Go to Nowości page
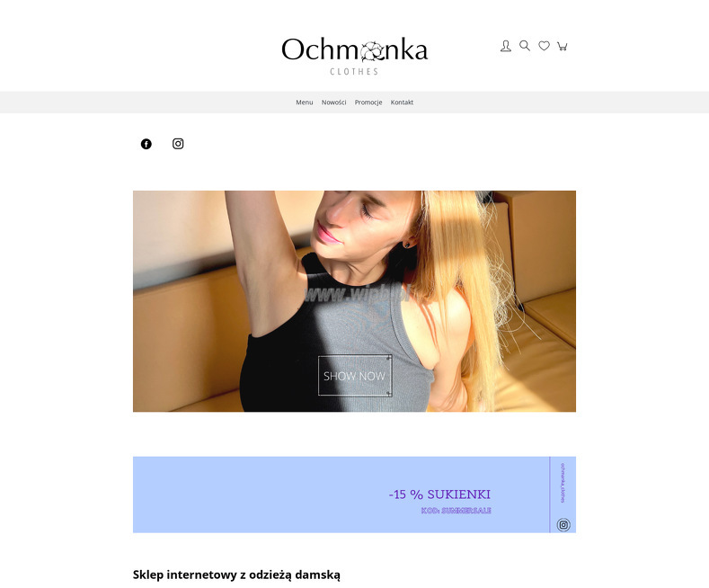709x588 pixels. pyautogui.click(x=333, y=102)
